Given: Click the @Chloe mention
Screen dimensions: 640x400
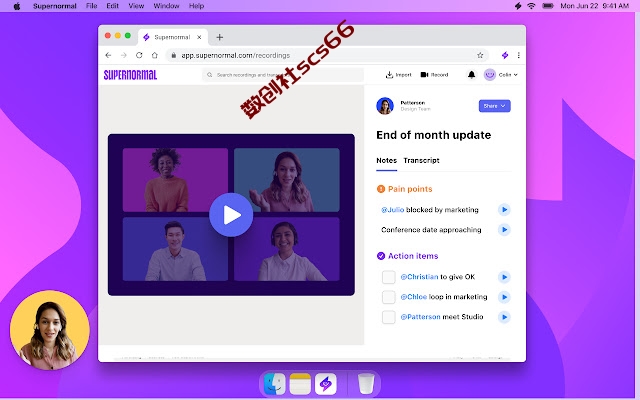Looking at the screenshot, I should click(413, 297).
